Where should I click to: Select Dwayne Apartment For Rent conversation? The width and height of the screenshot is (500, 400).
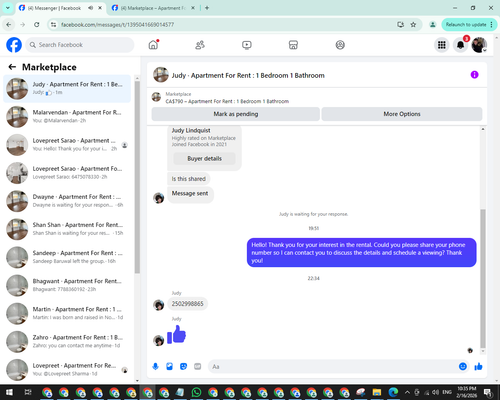click(x=67, y=201)
